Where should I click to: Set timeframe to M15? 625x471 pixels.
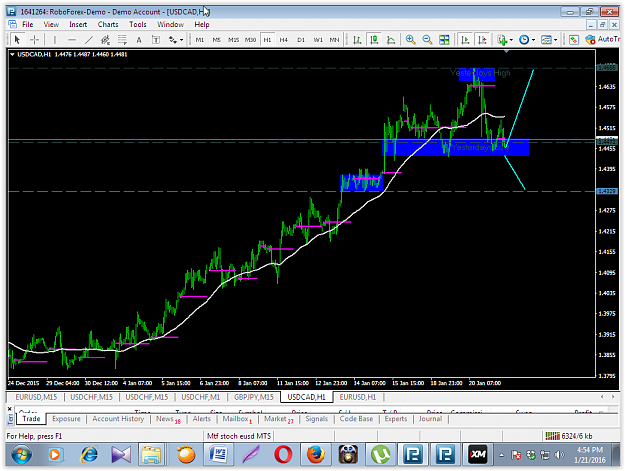[233, 40]
